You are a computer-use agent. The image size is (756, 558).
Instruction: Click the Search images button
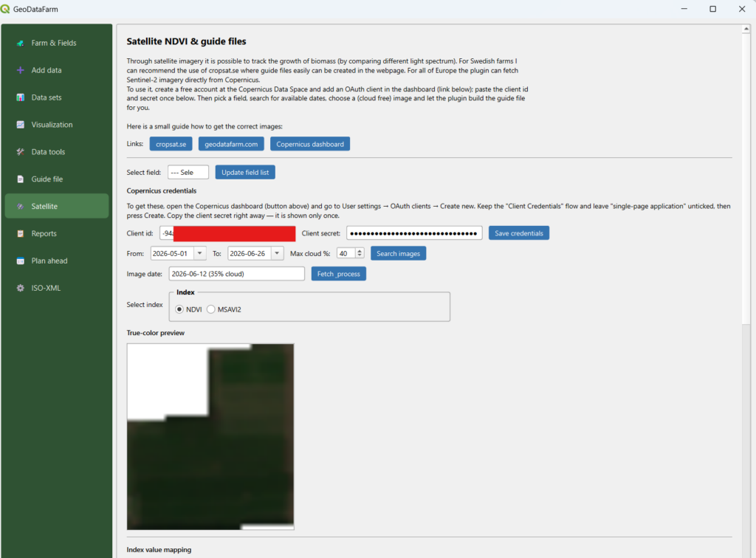(398, 253)
